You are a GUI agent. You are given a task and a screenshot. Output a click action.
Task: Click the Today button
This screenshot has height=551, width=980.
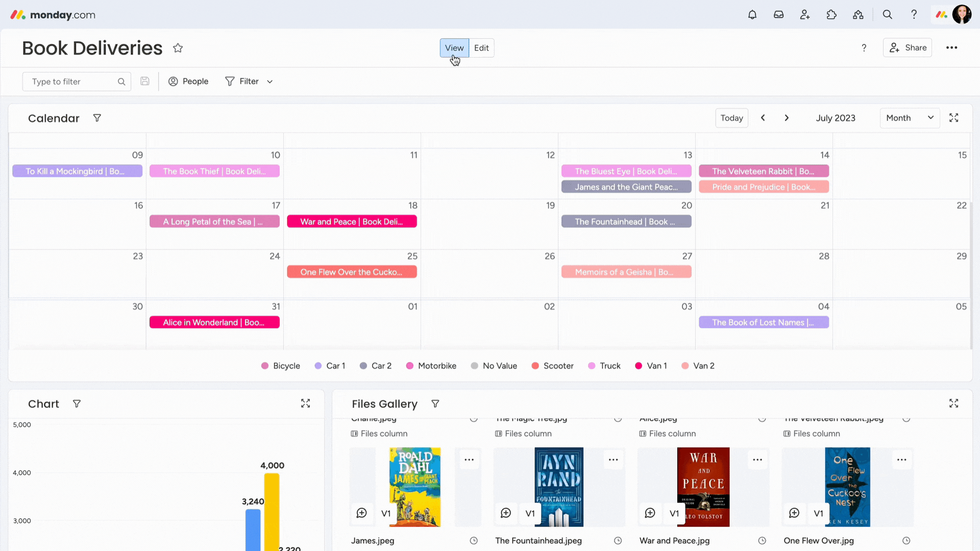pos(731,118)
